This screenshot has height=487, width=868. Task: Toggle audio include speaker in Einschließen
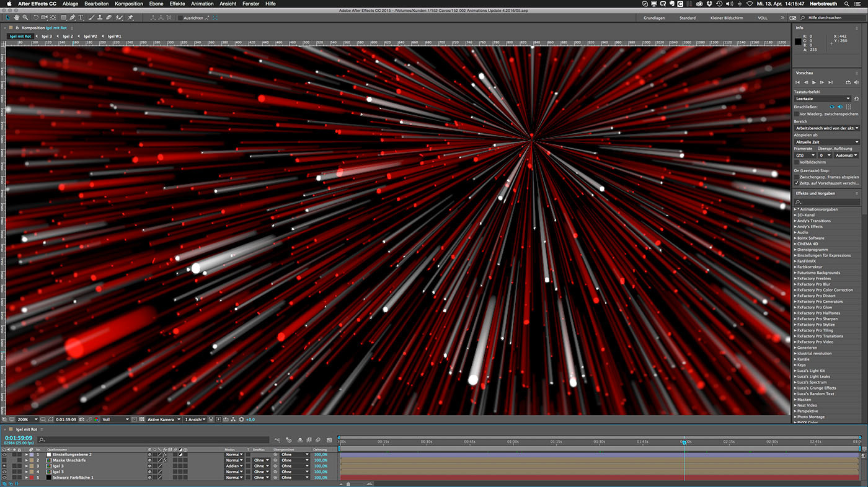(x=840, y=107)
